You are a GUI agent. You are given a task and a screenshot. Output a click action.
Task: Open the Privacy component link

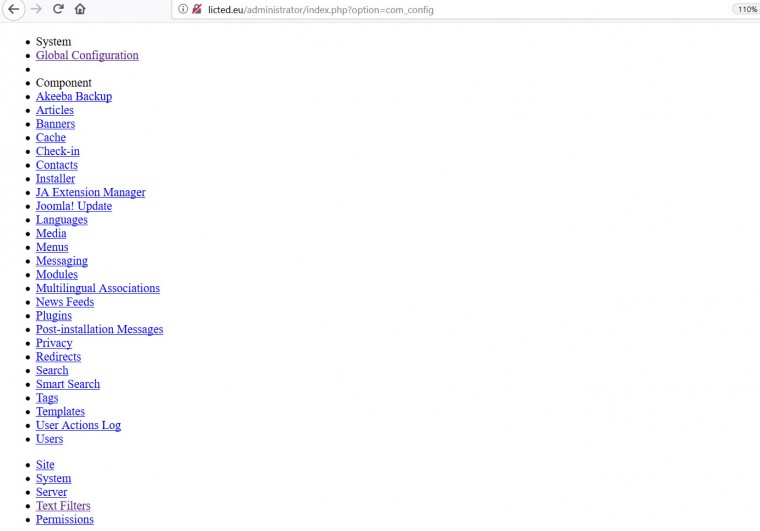[54, 343]
